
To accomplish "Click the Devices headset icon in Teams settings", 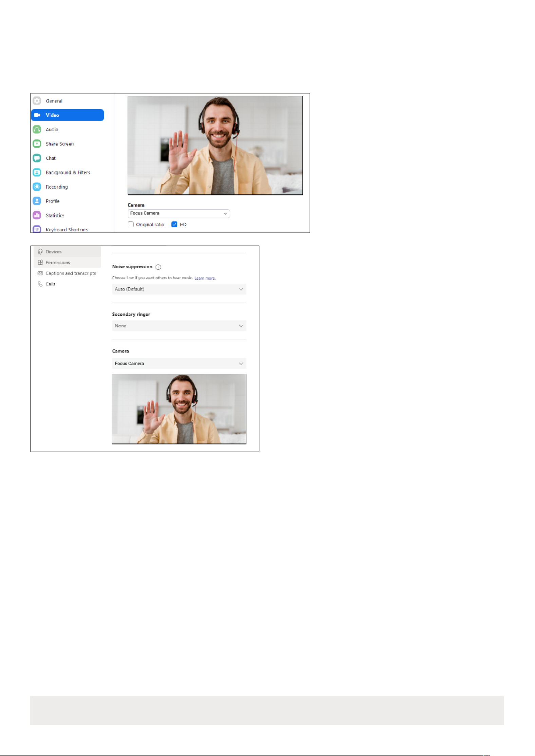I will click(x=40, y=251).
